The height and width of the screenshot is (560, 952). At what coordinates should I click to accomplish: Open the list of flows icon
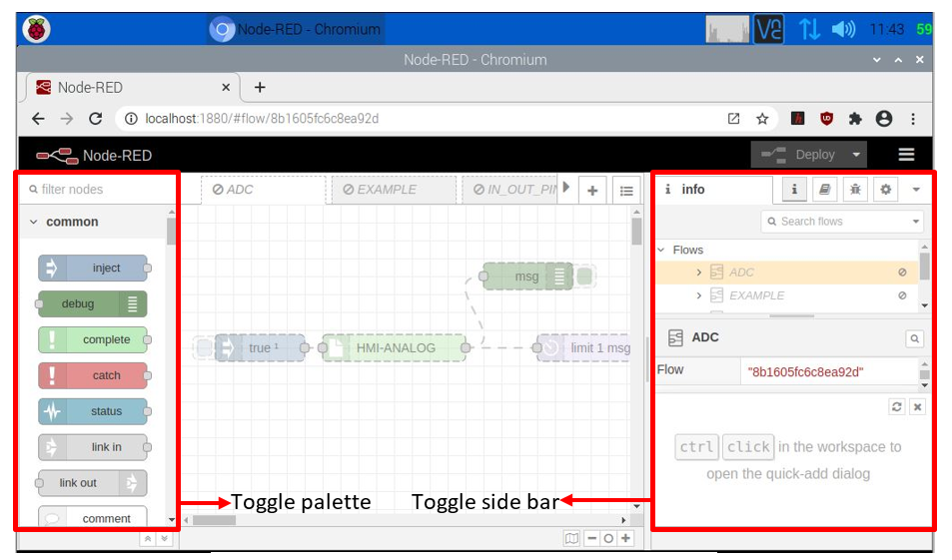[625, 191]
